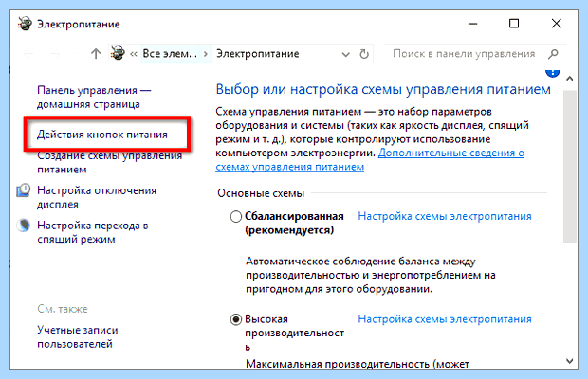Open Настройка схемы электропитания for Высокая производительность
This screenshot has width=588, height=379.
(x=445, y=319)
